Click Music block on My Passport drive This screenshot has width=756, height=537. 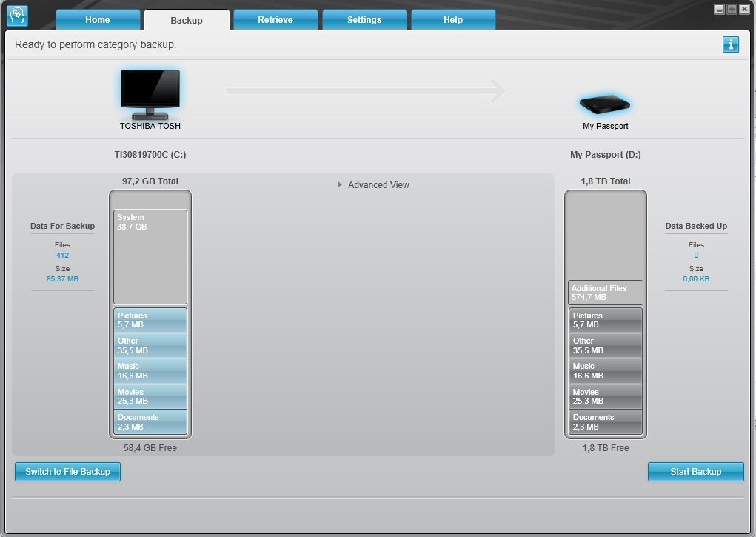pos(605,371)
